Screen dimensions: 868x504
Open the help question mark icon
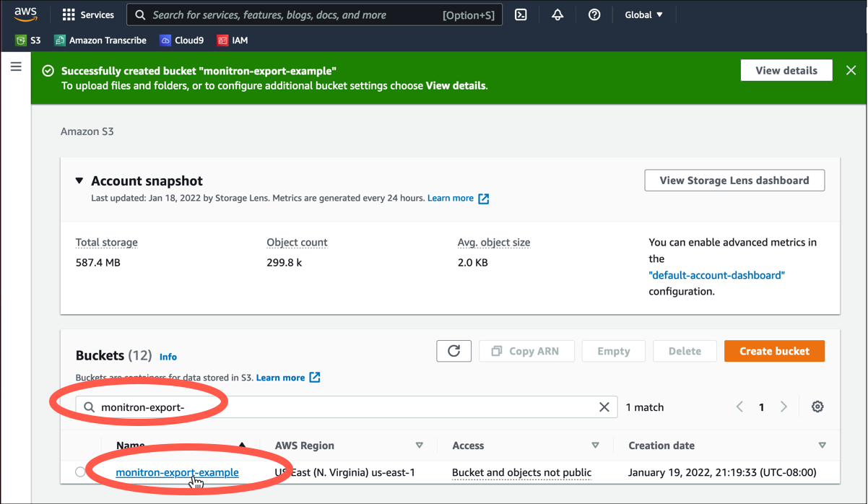(594, 14)
